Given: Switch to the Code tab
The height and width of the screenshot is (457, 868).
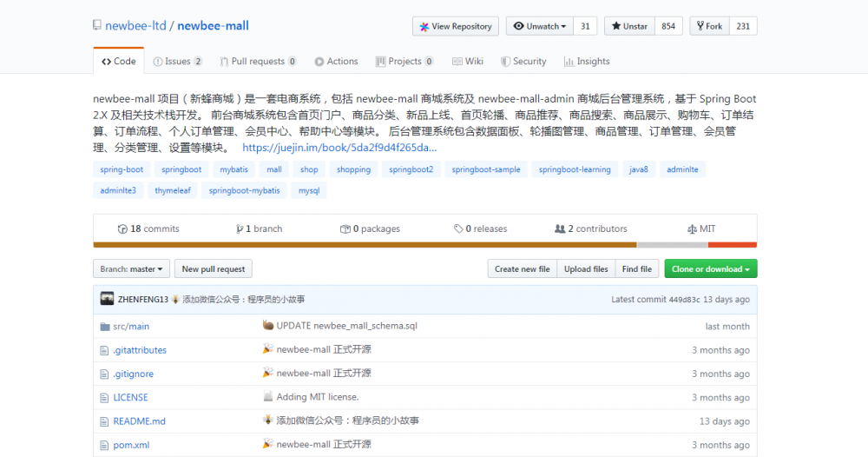Looking at the screenshot, I should click(118, 61).
